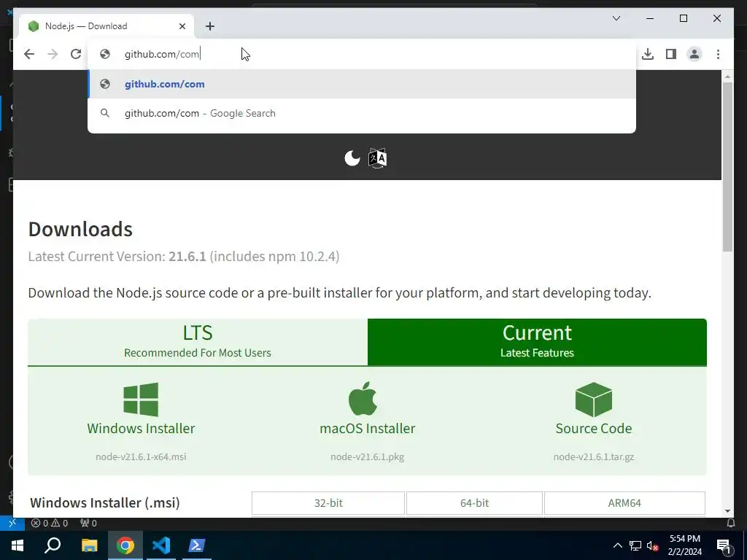Toggle dark mode moon icon
Image resolution: width=747 pixels, height=560 pixels.
point(352,158)
